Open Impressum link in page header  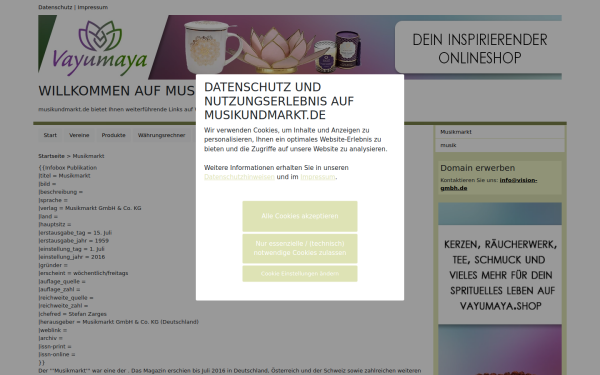coord(93,7)
